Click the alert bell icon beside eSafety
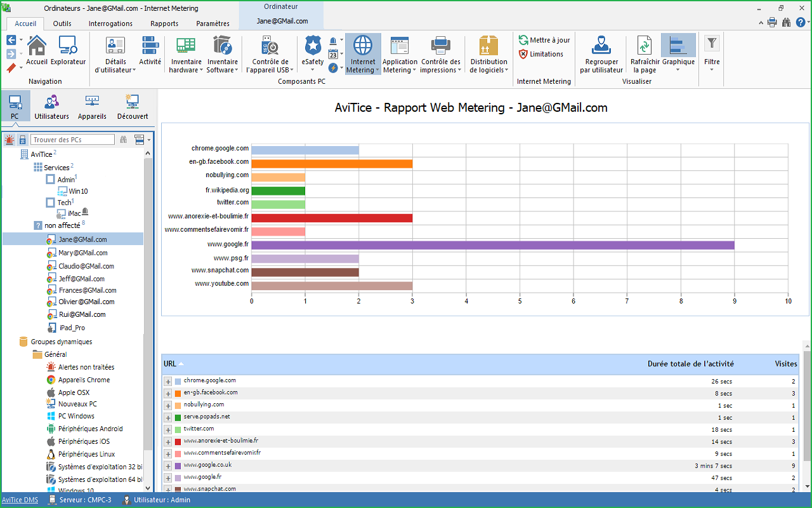Image resolution: width=812 pixels, height=508 pixels. [x=333, y=41]
